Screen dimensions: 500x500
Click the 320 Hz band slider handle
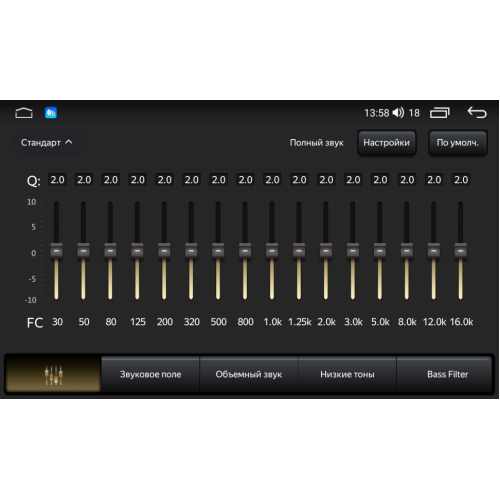coord(191,251)
